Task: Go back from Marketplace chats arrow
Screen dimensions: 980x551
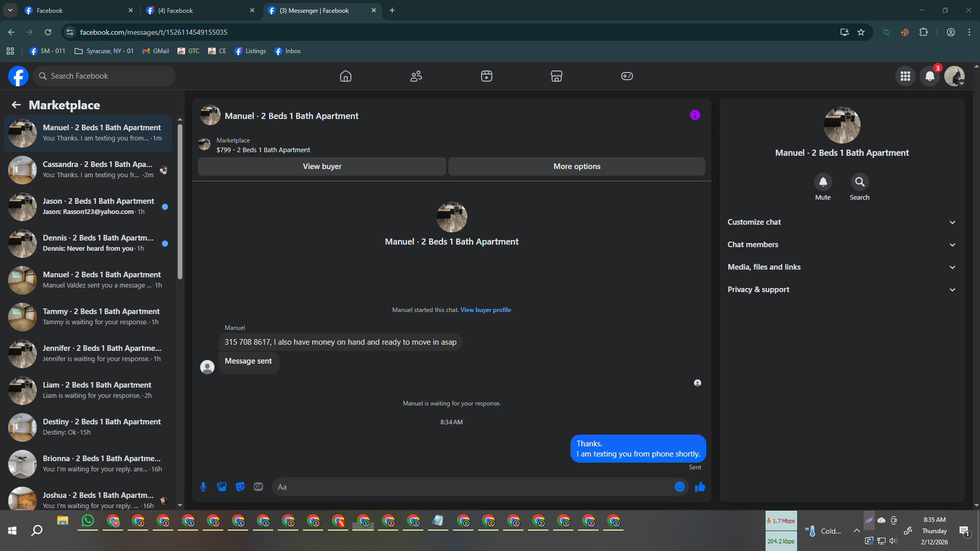Action: click(x=16, y=105)
